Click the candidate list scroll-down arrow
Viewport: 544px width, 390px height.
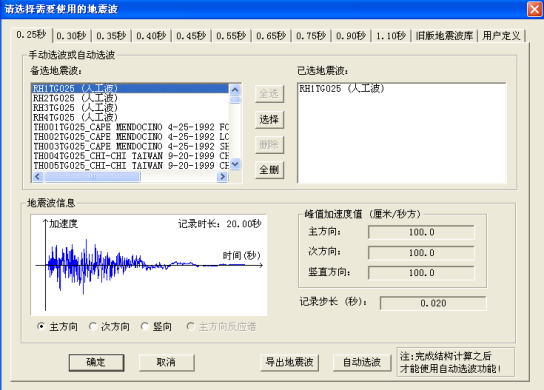(235, 164)
